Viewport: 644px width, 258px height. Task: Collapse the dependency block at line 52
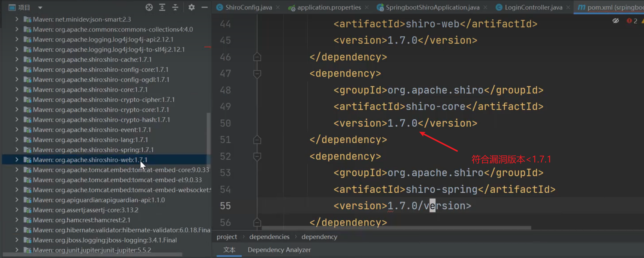click(257, 156)
